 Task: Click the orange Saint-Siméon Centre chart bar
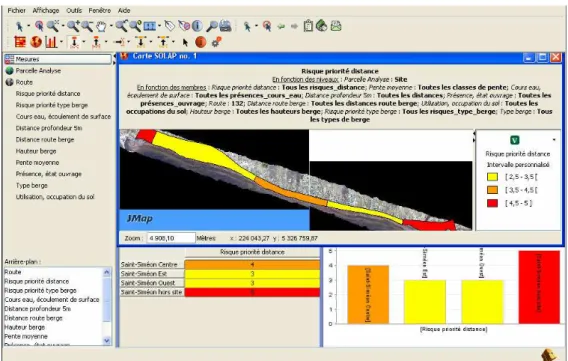point(368,294)
